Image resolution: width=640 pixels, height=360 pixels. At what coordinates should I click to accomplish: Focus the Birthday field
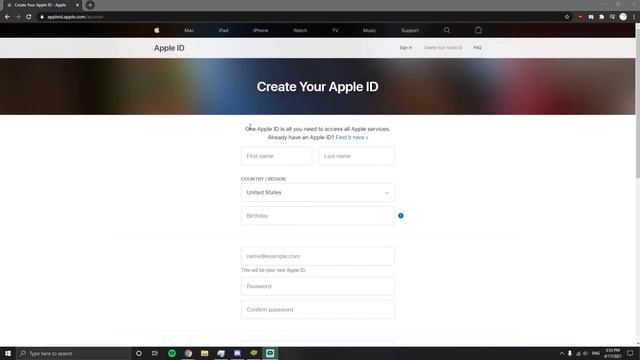318,216
